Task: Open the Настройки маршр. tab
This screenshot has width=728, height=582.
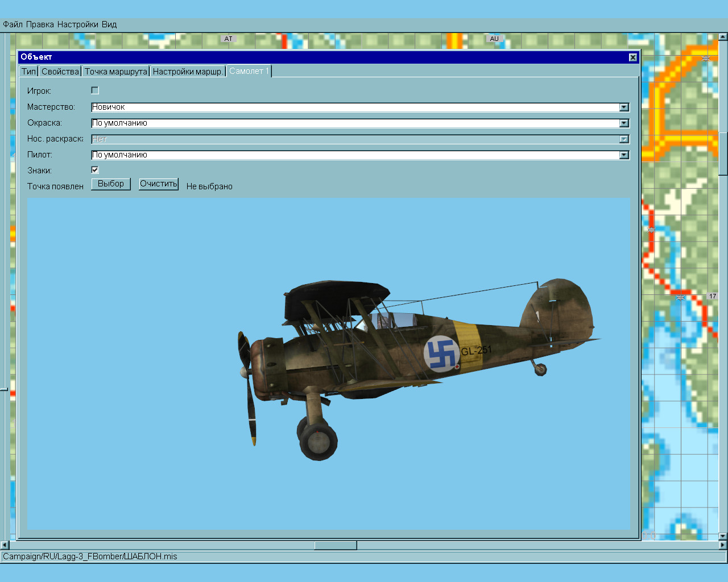Action: coord(188,72)
